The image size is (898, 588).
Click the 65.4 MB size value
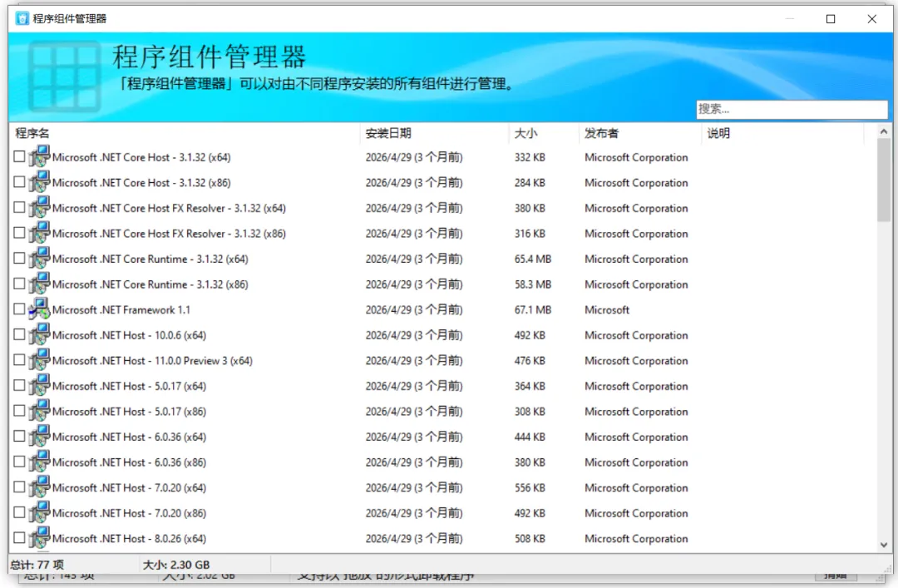coord(533,259)
